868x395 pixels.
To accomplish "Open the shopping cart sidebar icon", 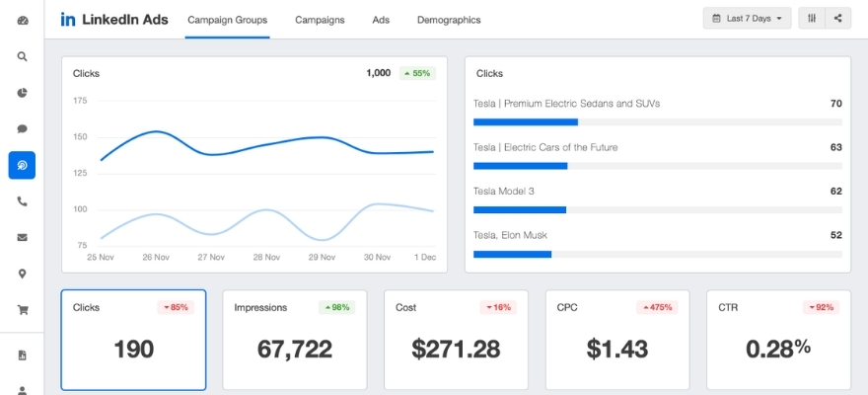I will (22, 310).
